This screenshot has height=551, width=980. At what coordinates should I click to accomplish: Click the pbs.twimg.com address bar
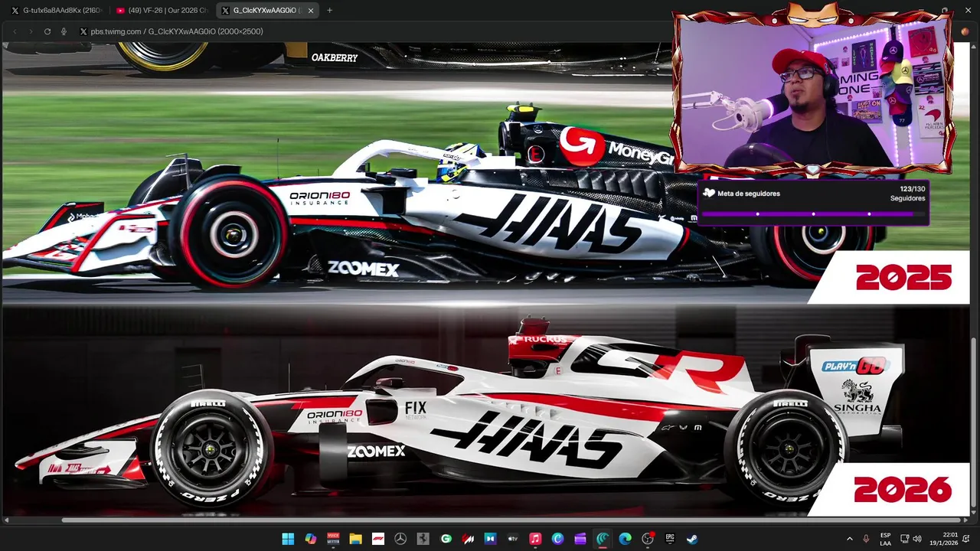coord(176,31)
